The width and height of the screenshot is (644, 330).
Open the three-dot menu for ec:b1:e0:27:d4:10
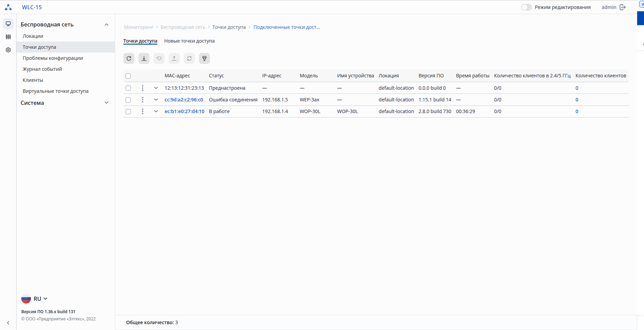tap(143, 111)
